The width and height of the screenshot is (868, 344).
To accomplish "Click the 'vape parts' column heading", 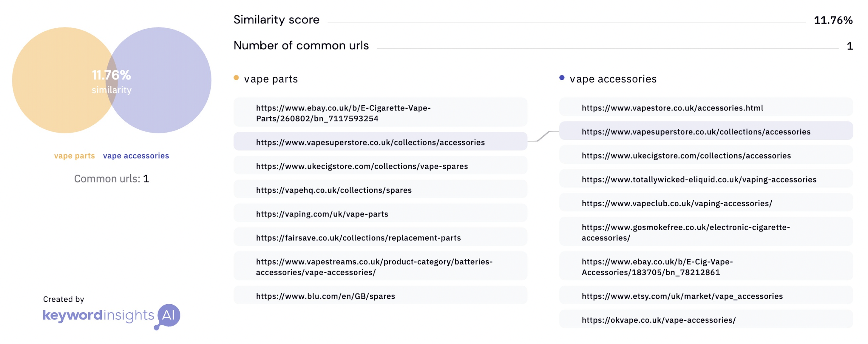I will pyautogui.click(x=271, y=79).
